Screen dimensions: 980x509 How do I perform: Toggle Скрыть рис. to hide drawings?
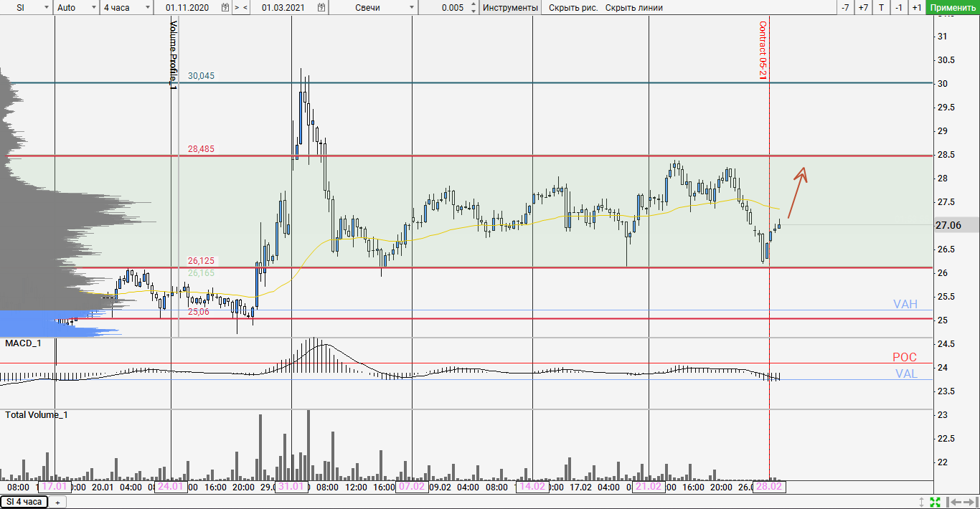pos(573,7)
